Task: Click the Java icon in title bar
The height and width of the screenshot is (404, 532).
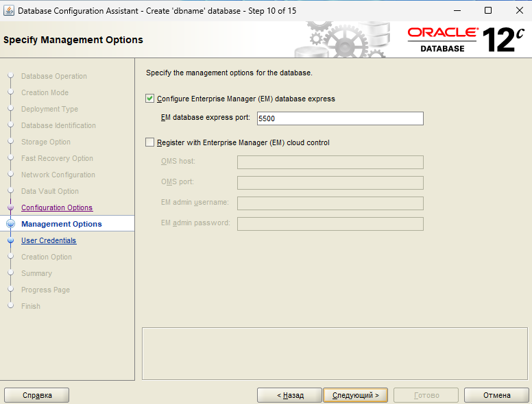Action: [8, 10]
